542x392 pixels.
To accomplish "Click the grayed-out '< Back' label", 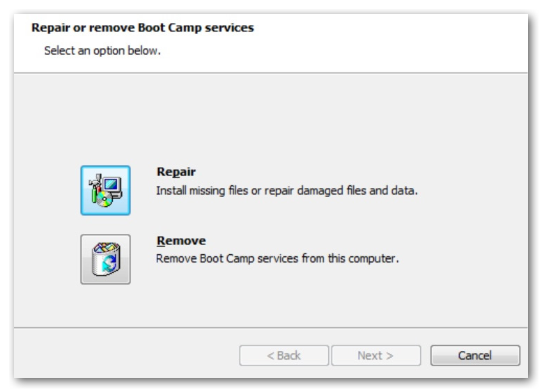I will (284, 355).
